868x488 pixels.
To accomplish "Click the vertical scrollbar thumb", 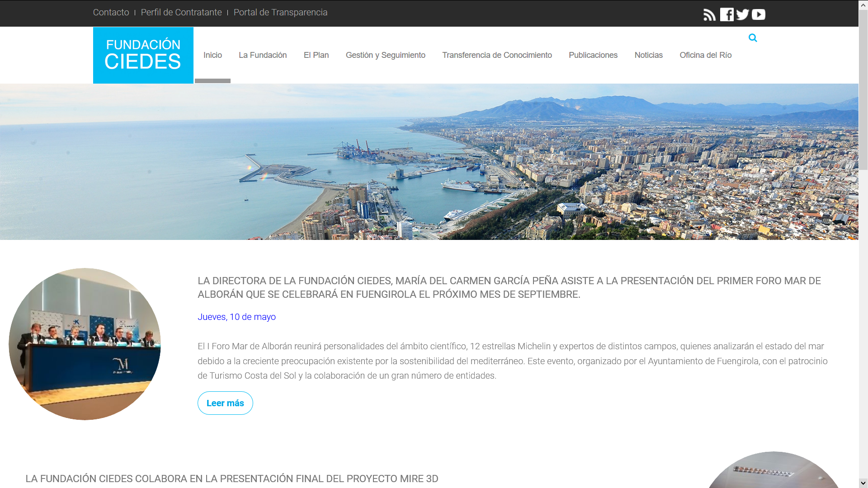I will click(x=863, y=89).
